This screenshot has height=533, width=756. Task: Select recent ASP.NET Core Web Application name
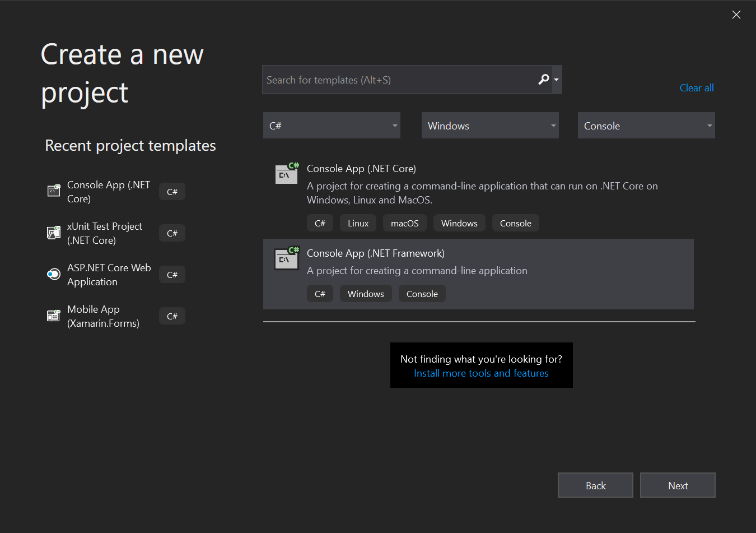click(x=109, y=275)
